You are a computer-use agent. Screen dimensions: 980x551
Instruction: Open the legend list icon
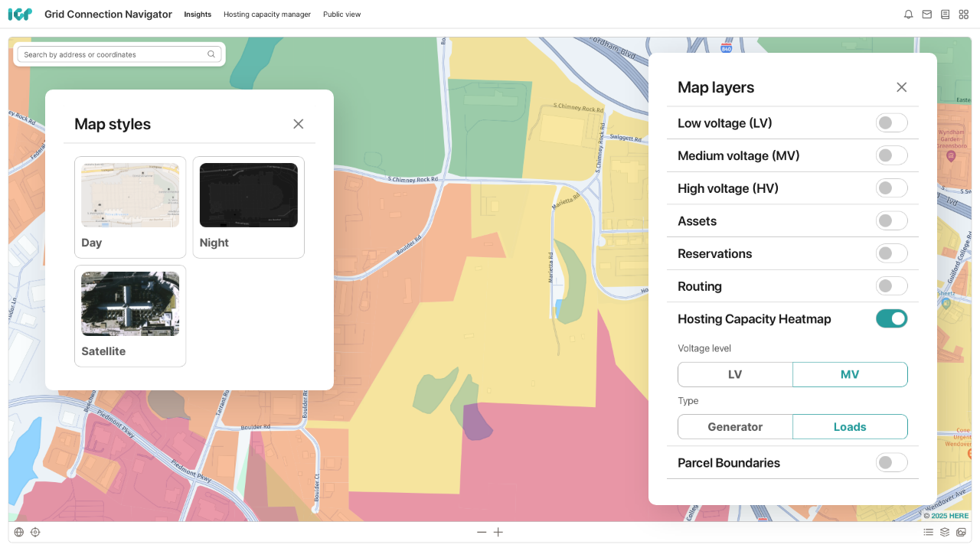coord(929,532)
